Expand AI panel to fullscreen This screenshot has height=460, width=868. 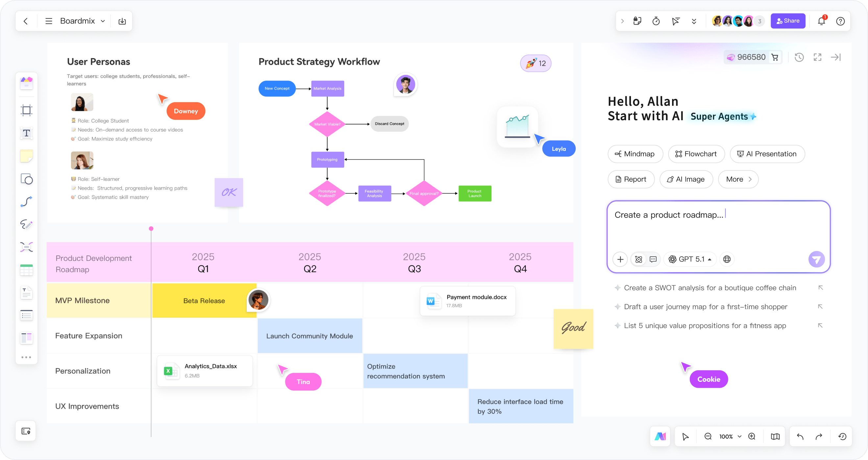pos(817,57)
